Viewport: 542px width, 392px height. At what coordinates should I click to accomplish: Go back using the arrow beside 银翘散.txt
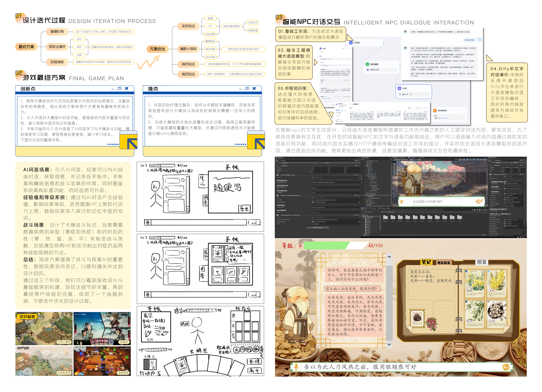tap(350, 104)
